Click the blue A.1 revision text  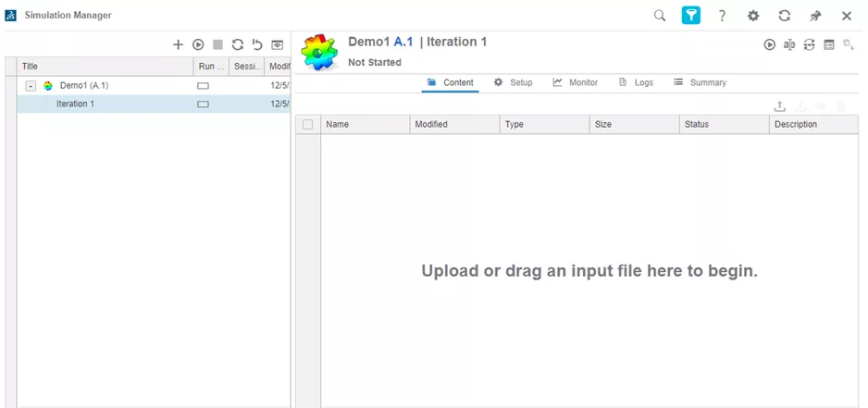click(x=403, y=42)
